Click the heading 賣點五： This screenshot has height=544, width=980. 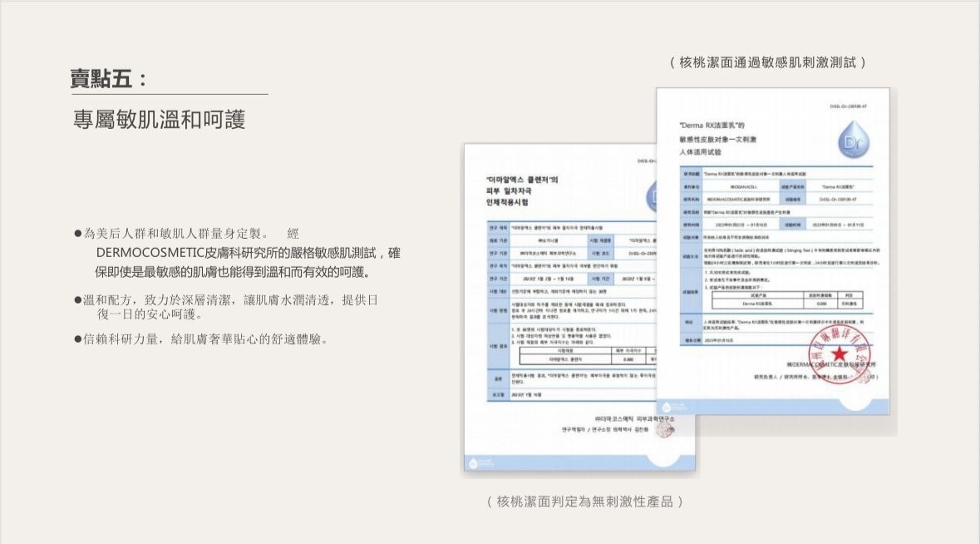[x=110, y=79]
